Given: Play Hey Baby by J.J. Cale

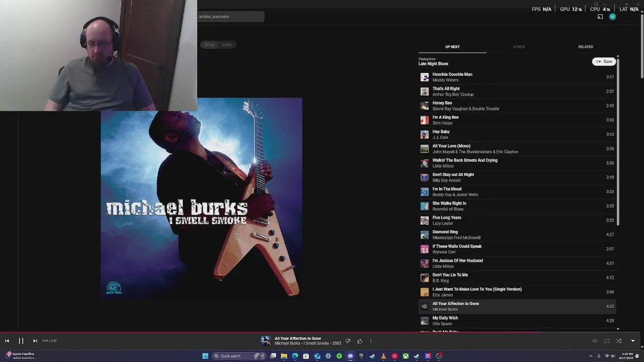Looking at the screenshot, I should click(517, 134).
